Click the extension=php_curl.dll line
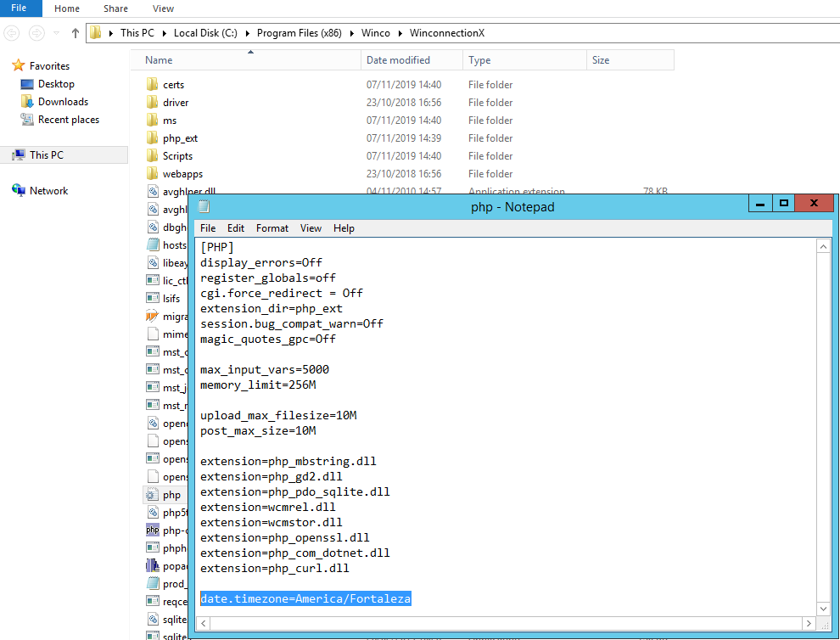This screenshot has height=640, width=840. [275, 568]
